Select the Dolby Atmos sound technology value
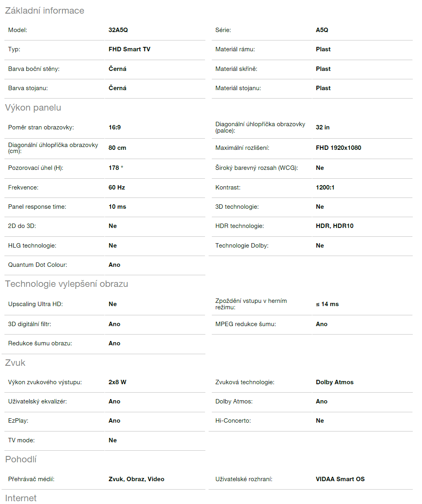 click(334, 382)
